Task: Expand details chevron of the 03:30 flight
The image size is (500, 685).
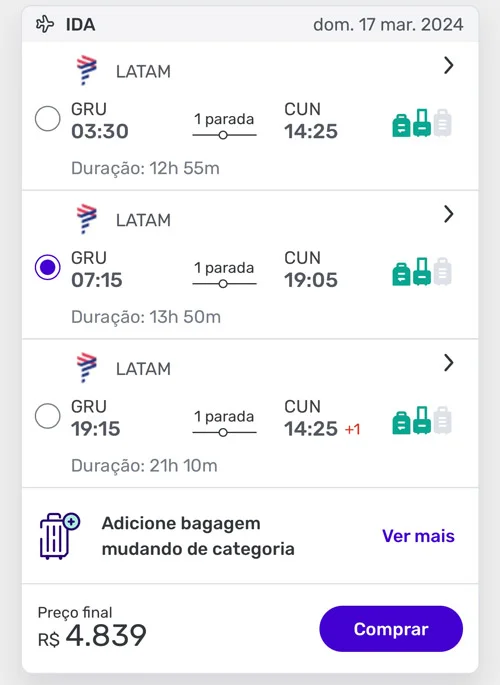Action: point(448,66)
